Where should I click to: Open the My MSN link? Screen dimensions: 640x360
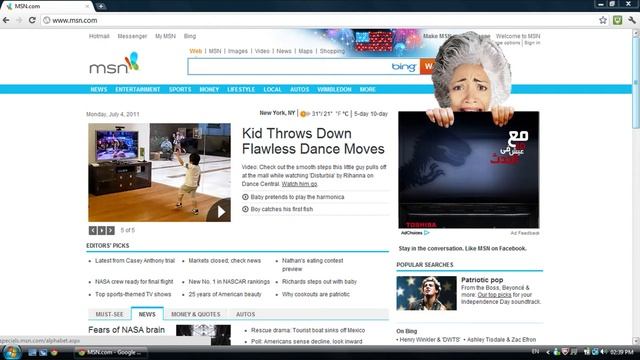click(165, 36)
